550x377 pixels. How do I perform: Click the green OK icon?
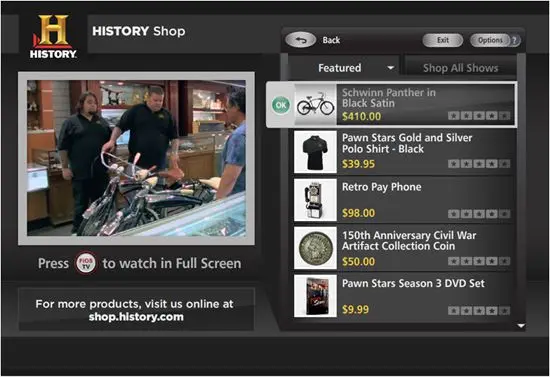coord(281,105)
